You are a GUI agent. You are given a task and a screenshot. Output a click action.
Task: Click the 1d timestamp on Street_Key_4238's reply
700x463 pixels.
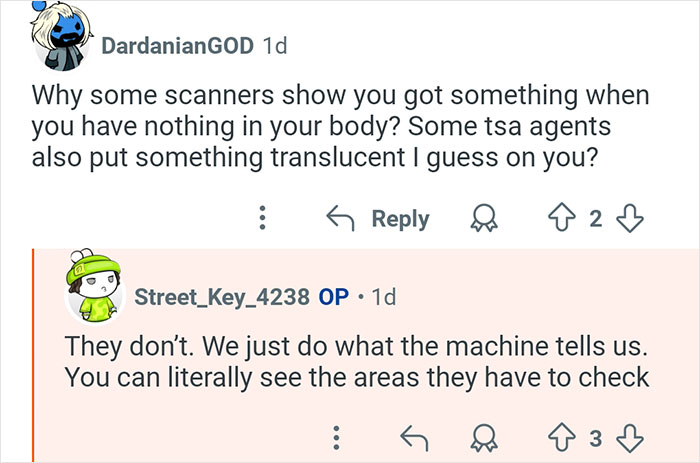pos(383,297)
